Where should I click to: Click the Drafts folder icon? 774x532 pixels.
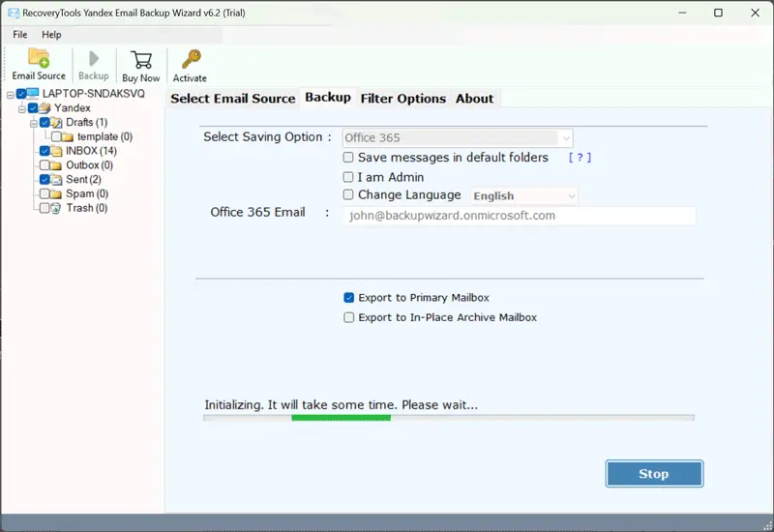click(56, 122)
